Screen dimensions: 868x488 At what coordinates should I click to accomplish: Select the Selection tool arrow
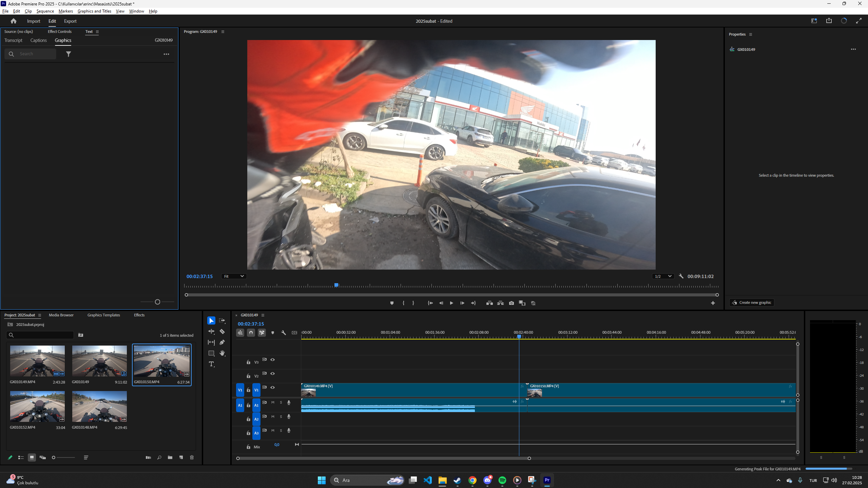tap(211, 320)
